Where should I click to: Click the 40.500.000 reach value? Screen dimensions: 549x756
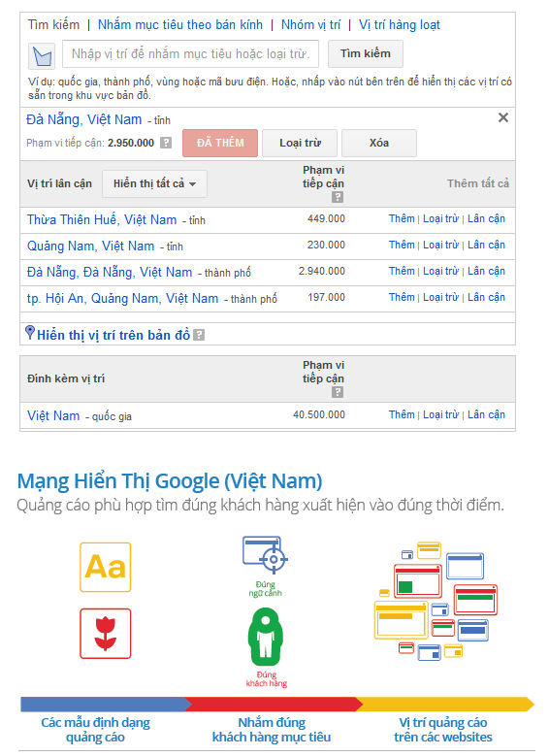319,414
